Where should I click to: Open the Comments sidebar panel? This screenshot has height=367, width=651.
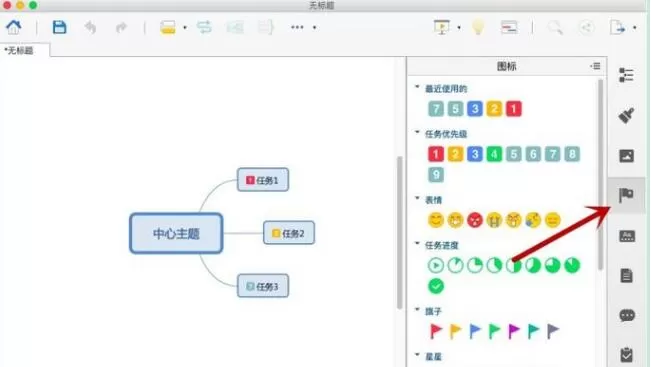(x=627, y=316)
